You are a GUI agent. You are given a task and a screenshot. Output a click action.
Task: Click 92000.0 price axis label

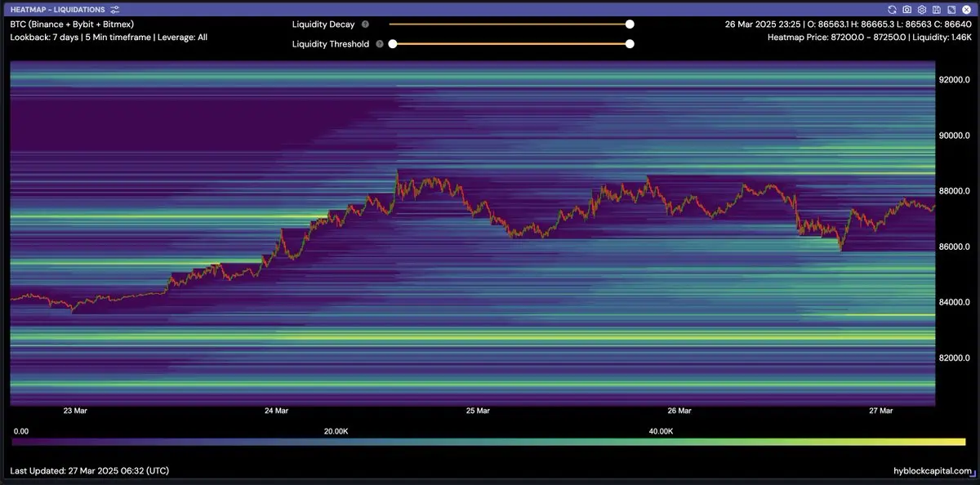(954, 80)
